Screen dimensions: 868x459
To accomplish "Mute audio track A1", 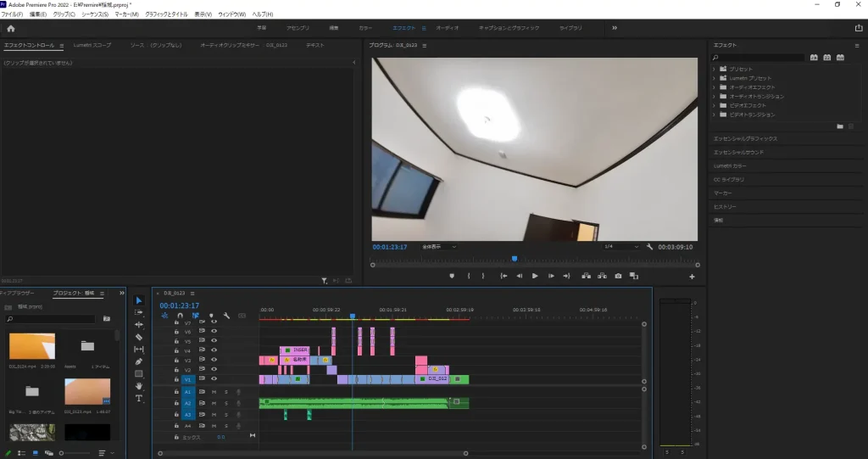I will pos(214,392).
